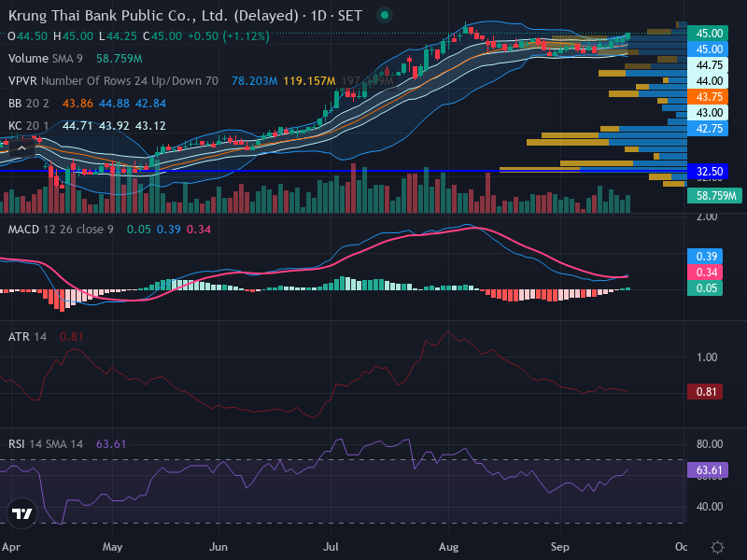
Task: Click the blue 32.50 price line label
Action: [x=708, y=172]
